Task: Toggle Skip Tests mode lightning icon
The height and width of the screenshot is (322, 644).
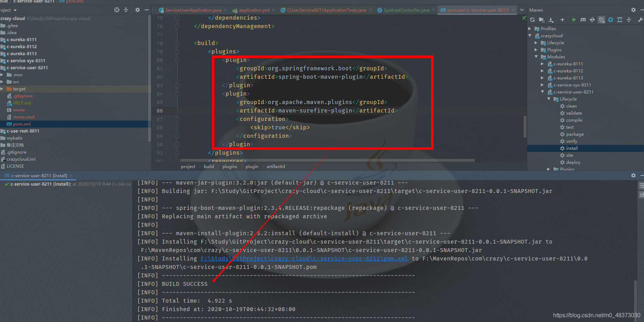Action: tap(611, 20)
